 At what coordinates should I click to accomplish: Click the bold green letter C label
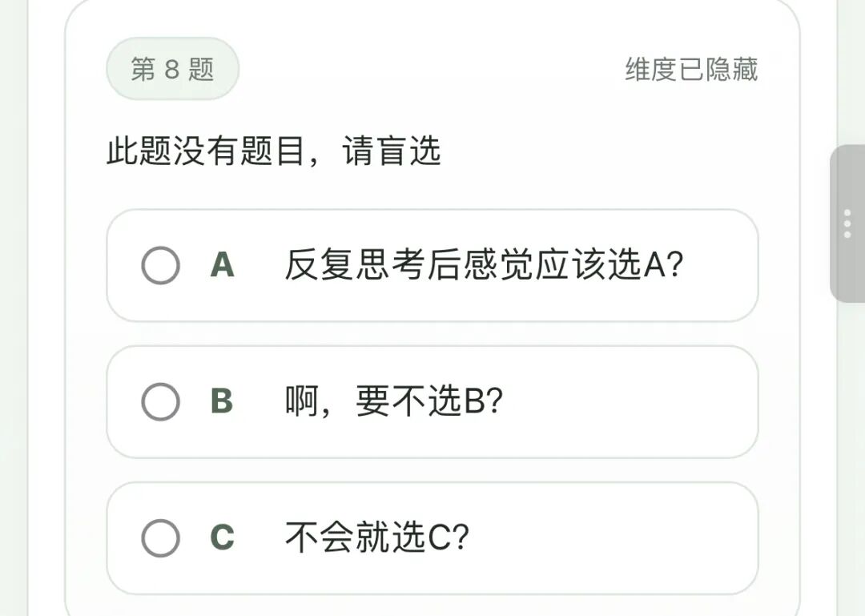(222, 537)
